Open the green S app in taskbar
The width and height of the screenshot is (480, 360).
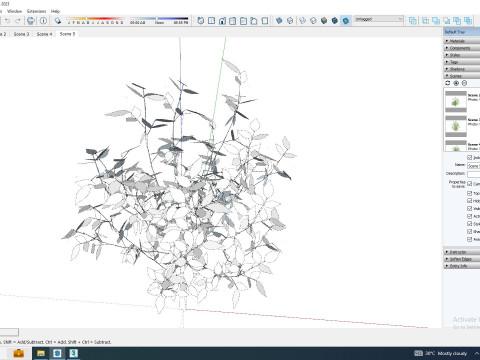(74, 353)
